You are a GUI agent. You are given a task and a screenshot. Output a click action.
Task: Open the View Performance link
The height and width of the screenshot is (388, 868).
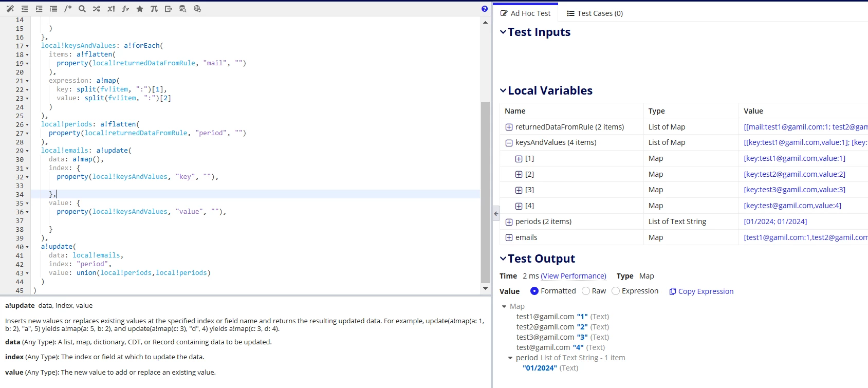[574, 276]
